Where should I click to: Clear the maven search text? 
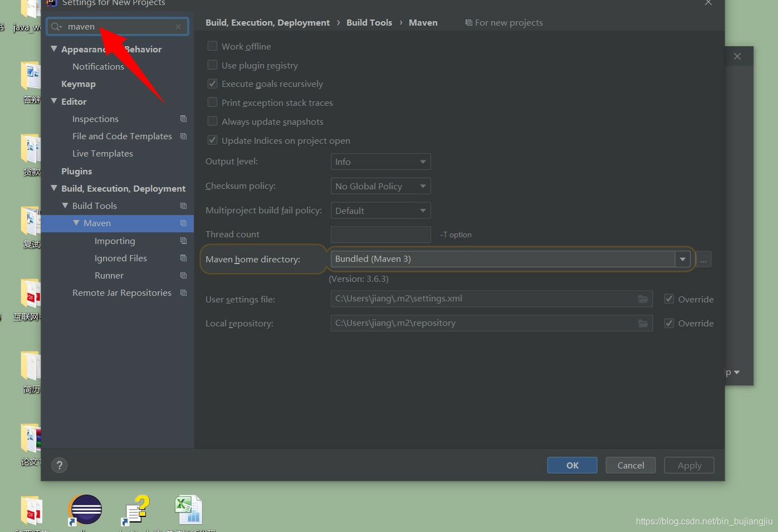click(x=178, y=27)
